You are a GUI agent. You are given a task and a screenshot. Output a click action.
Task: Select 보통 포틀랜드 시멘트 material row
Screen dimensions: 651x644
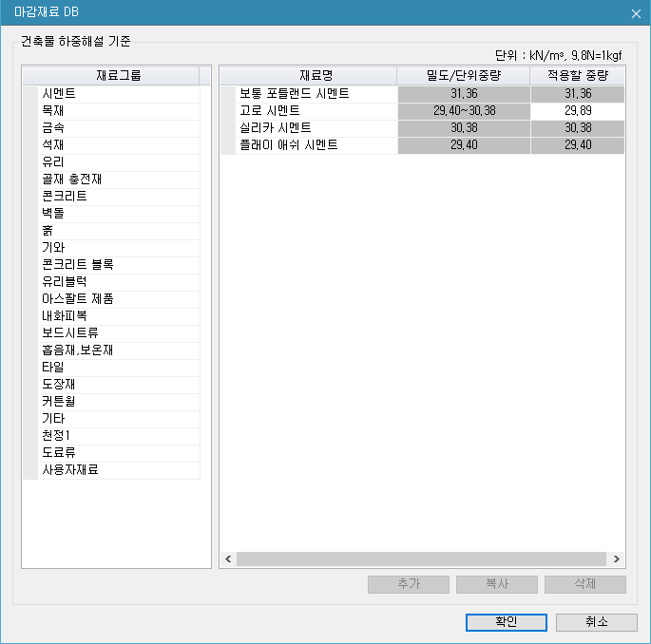tap(316, 94)
